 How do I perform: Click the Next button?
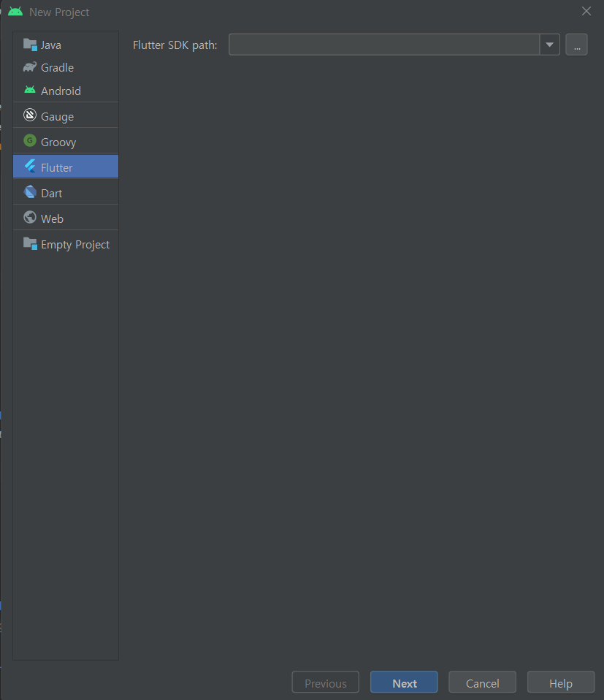point(404,682)
